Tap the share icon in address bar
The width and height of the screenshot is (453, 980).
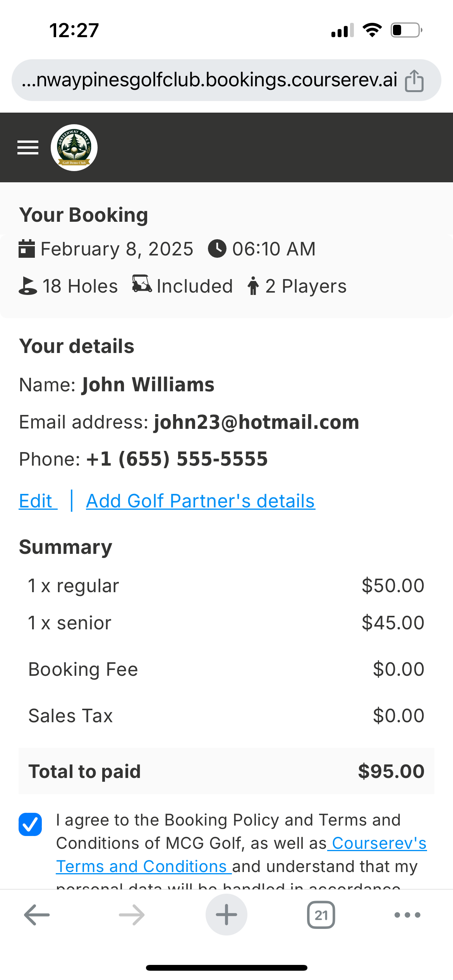tap(414, 81)
